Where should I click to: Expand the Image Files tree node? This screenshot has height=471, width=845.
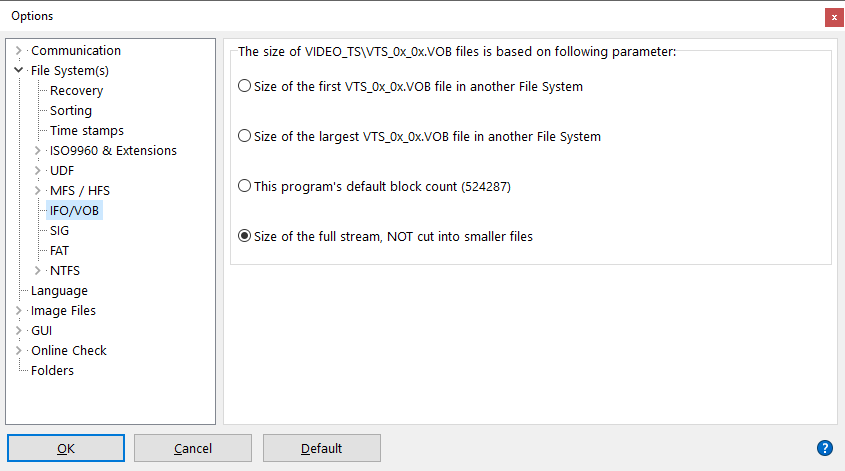click(x=19, y=311)
